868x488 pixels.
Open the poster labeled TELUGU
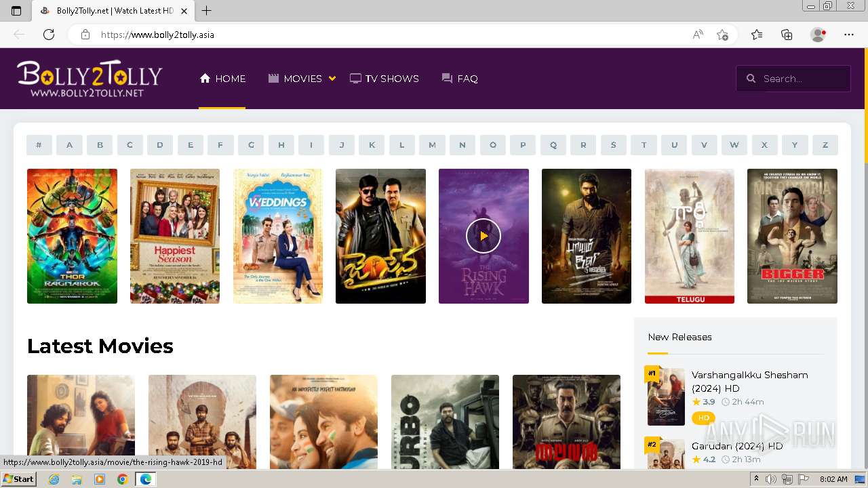(690, 236)
